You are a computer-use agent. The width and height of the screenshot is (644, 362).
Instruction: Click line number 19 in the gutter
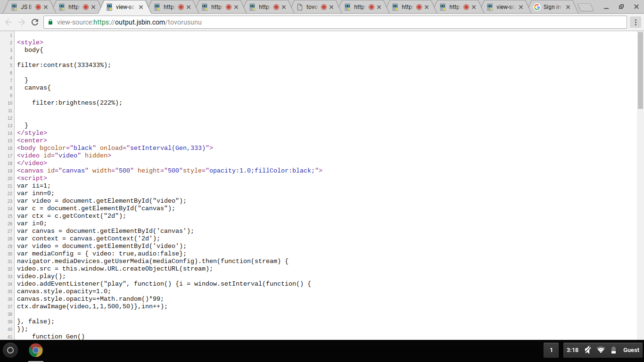(10, 171)
